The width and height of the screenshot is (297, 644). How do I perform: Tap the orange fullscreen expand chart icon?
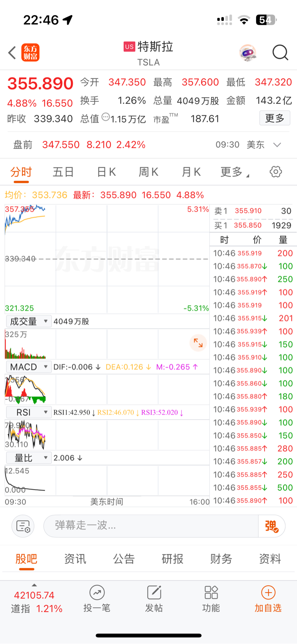click(198, 343)
